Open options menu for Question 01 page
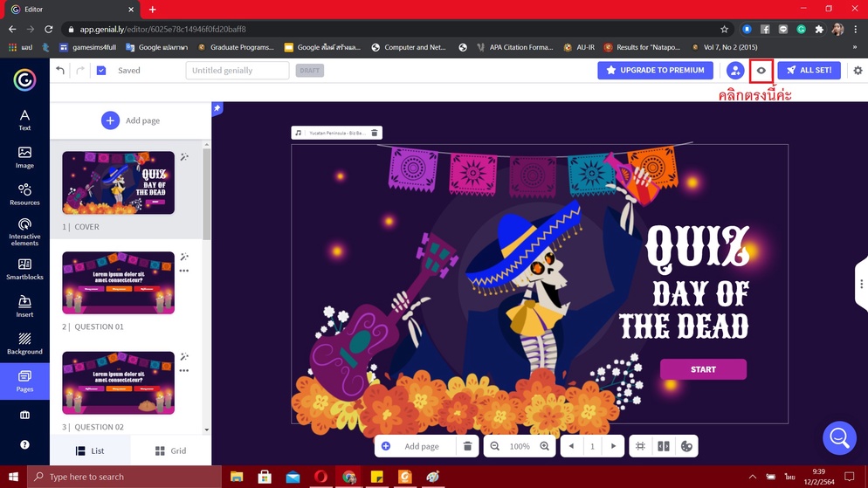This screenshot has height=488, width=868. tap(184, 271)
